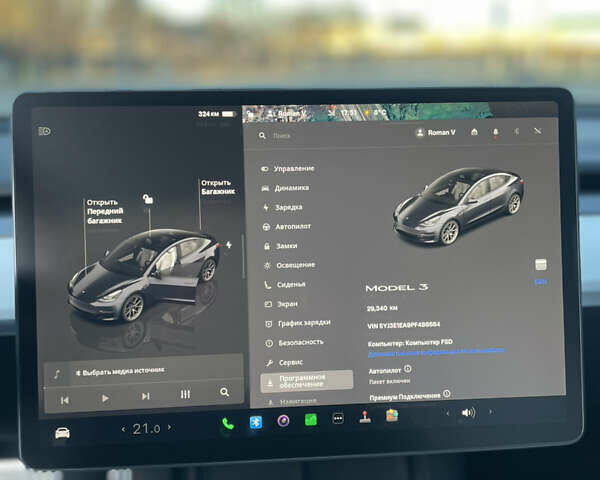Show Премиум Подключение info icon
600x480 pixels.
point(447,393)
